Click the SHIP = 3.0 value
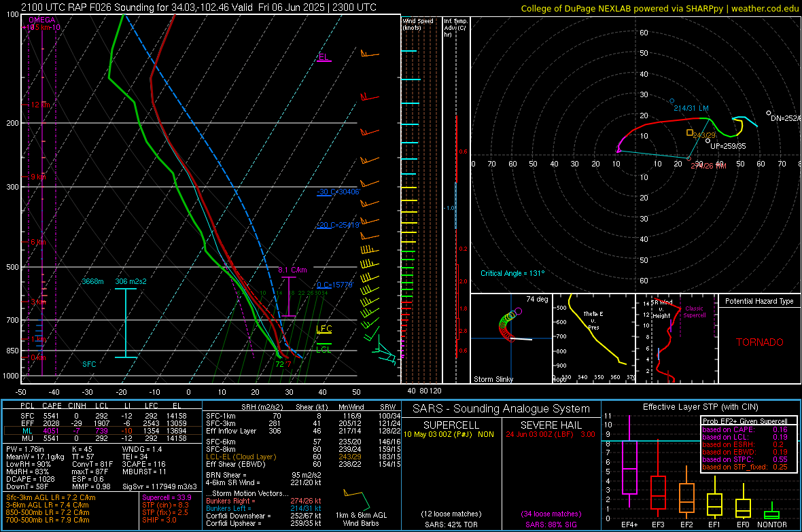Screen dimensions: 802x532 coord(159,520)
